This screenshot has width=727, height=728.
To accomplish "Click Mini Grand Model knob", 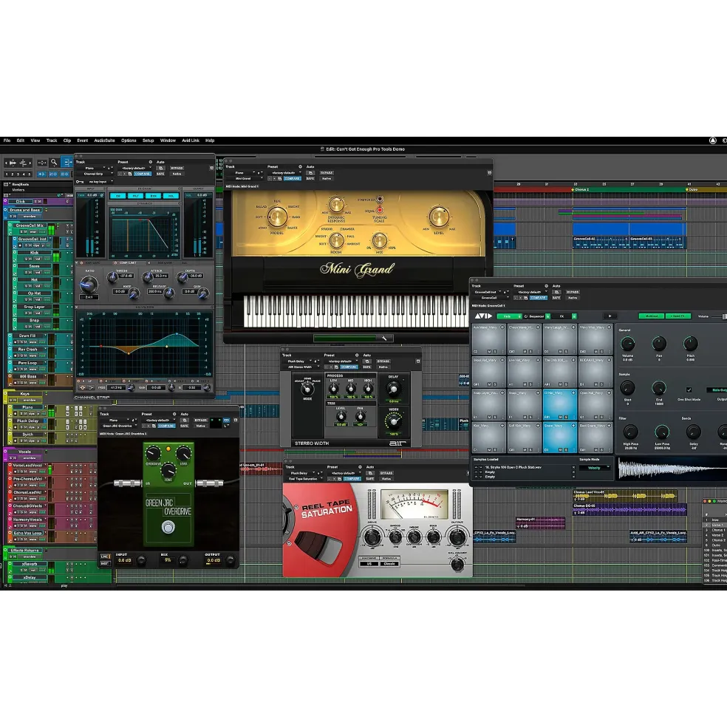I will (x=278, y=217).
